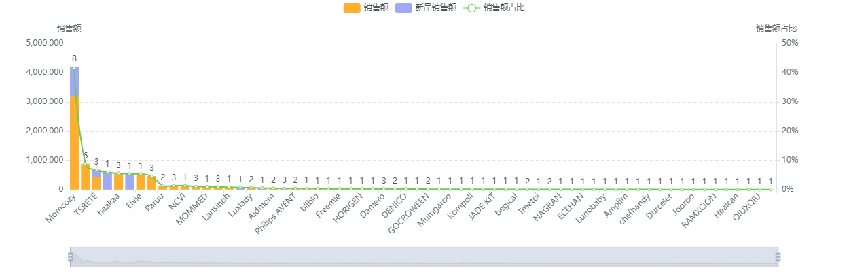Click the 30% right axis value
The image size is (868, 272).
[x=790, y=101]
